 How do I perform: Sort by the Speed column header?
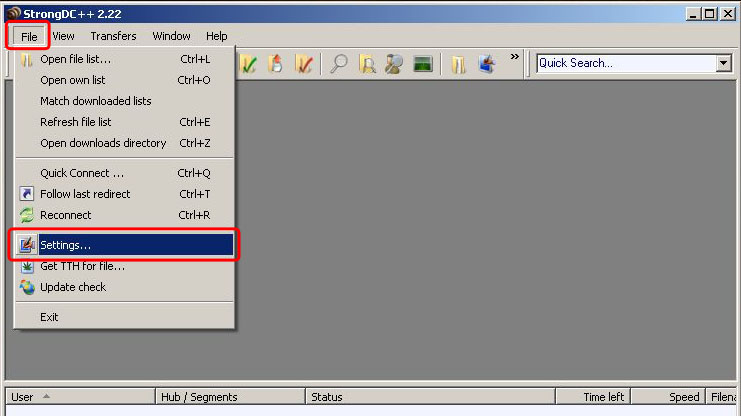(x=668, y=397)
